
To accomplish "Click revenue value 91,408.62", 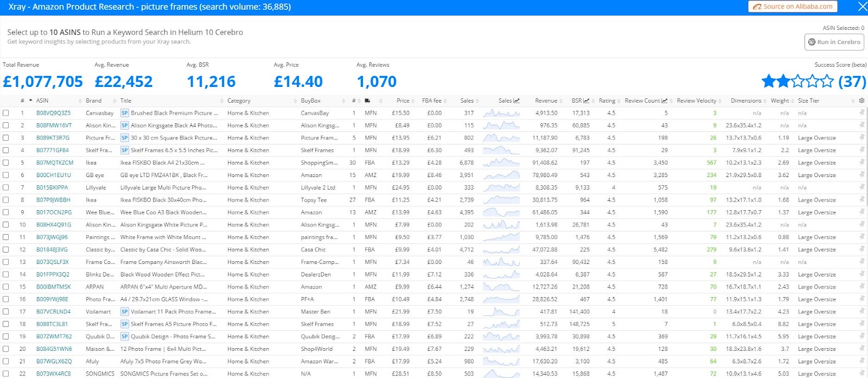I will pos(545,163).
